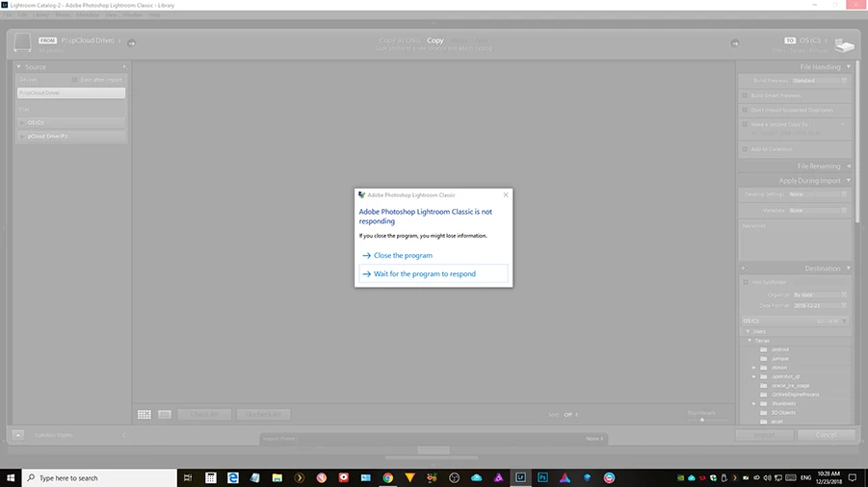Viewport: 868px width, 487px height.
Task: Open the Second Copy location arrow menu
Action: click(x=843, y=124)
